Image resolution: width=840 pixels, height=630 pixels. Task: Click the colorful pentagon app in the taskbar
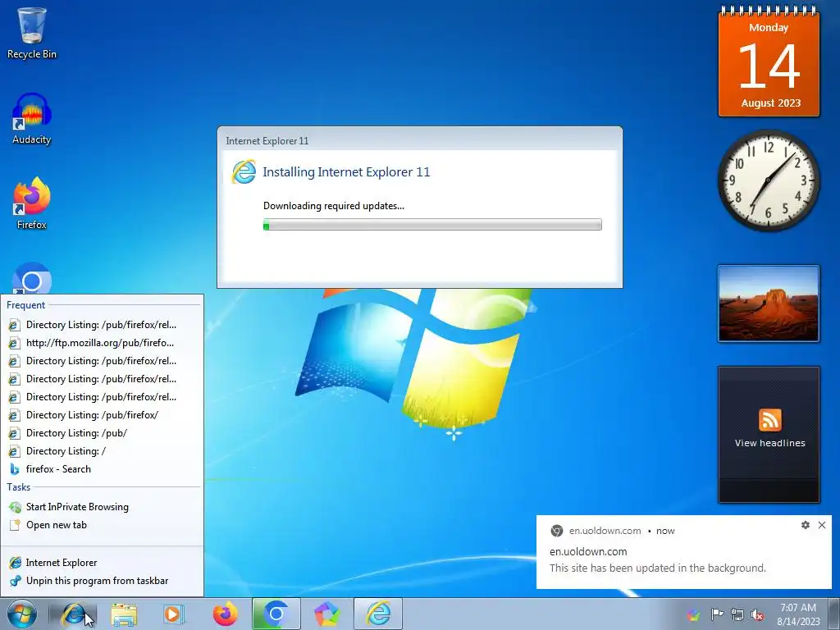326,614
